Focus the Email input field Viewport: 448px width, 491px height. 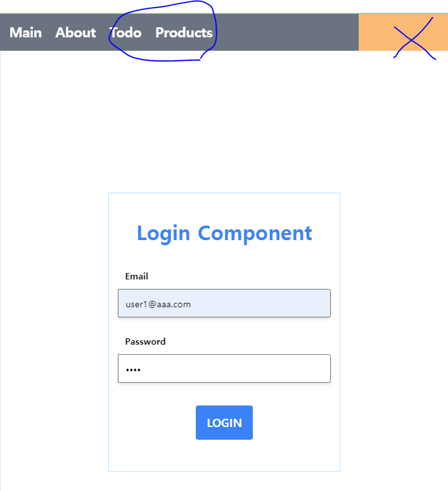click(224, 303)
